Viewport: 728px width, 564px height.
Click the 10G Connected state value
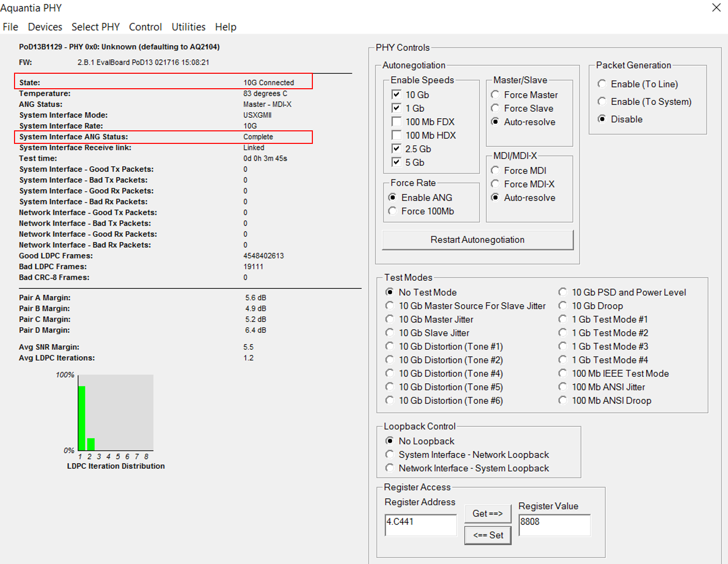click(269, 83)
